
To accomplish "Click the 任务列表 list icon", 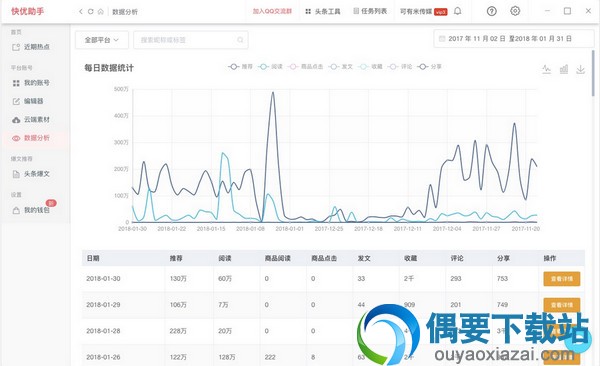I will point(356,11).
